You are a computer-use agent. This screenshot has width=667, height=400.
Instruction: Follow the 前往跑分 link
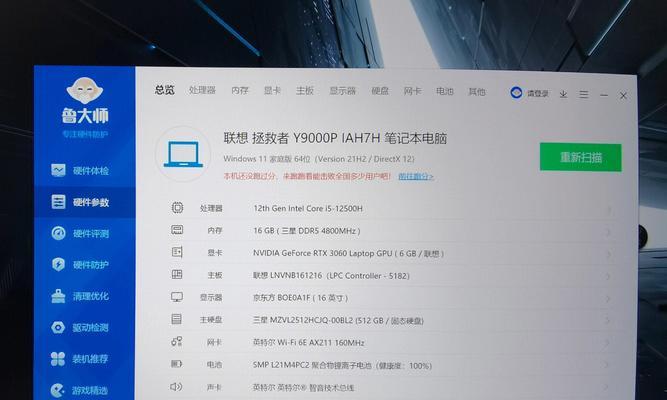(x=416, y=176)
